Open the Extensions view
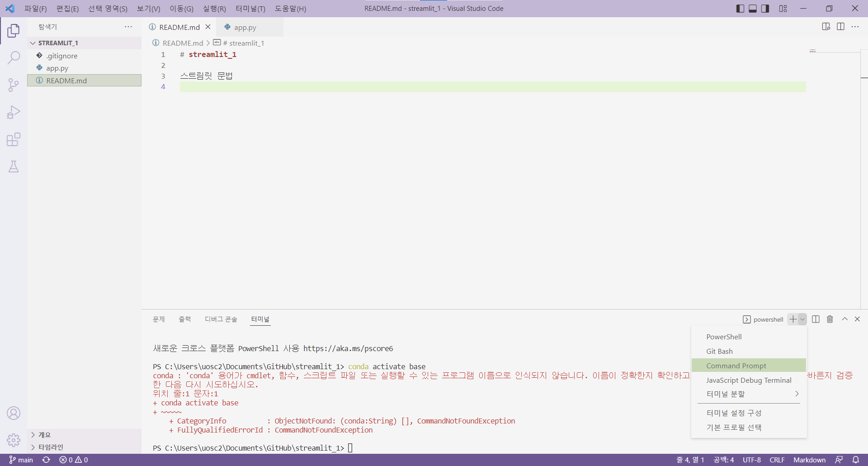The height and width of the screenshot is (466, 868). pos(14,139)
